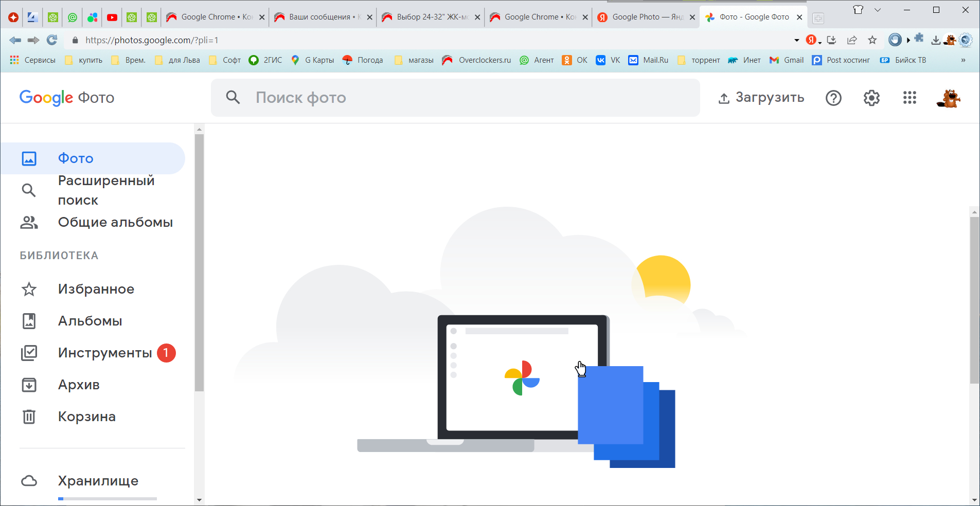Open the для Льва bookmarks folder
Image resolution: width=980 pixels, height=506 pixels.
point(177,60)
